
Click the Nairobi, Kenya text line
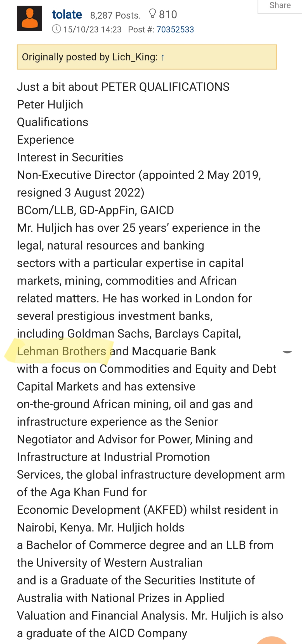pyautogui.click(x=101, y=528)
